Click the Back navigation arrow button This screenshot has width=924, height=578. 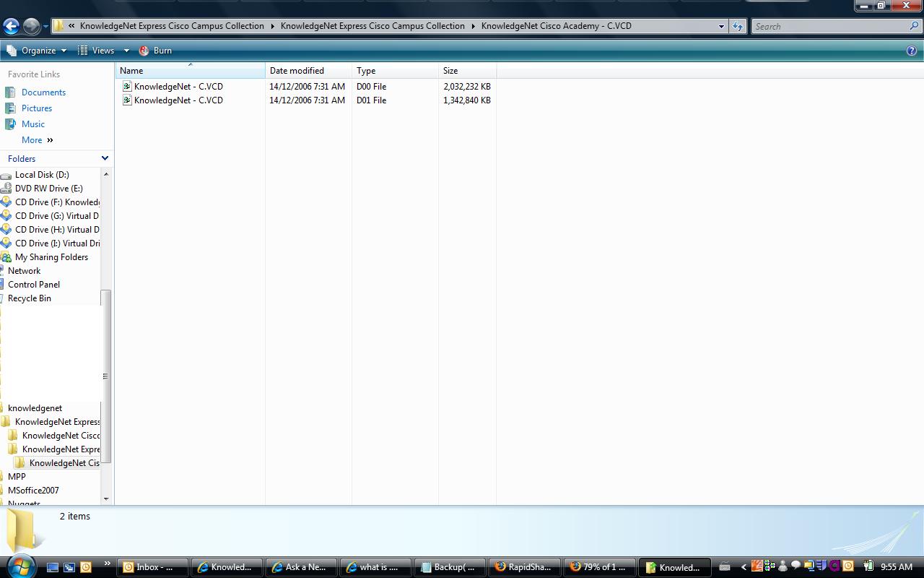click(11, 27)
